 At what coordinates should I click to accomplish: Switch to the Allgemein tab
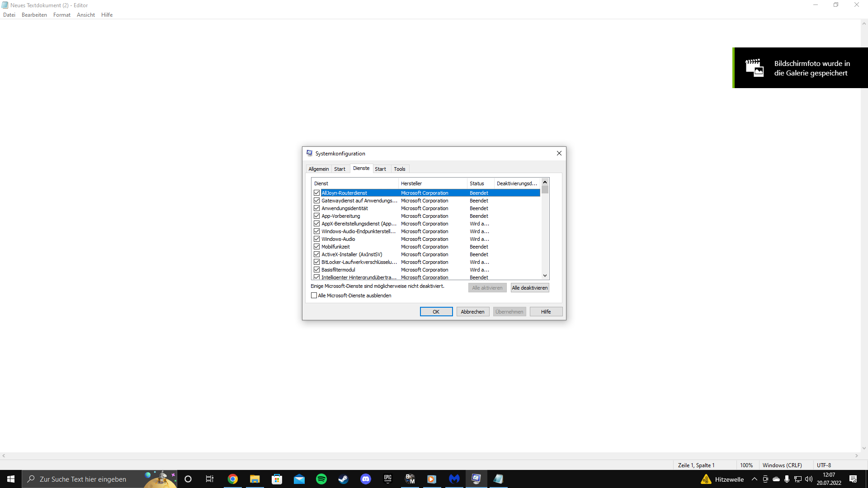point(318,169)
